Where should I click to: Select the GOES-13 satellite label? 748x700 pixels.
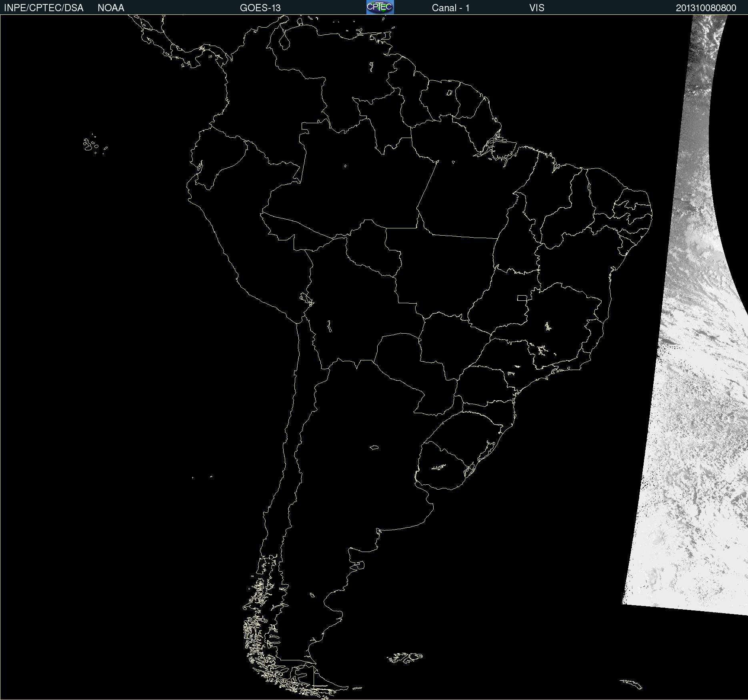tap(260, 8)
